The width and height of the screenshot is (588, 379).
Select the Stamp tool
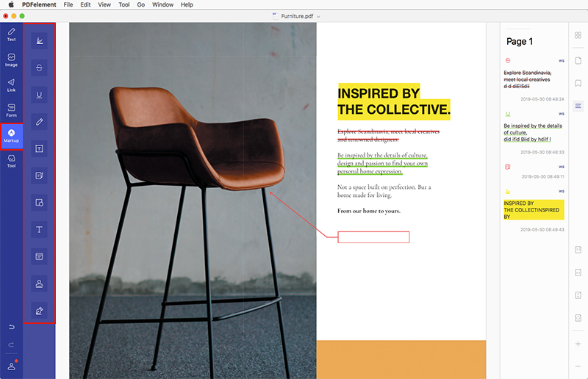(39, 284)
